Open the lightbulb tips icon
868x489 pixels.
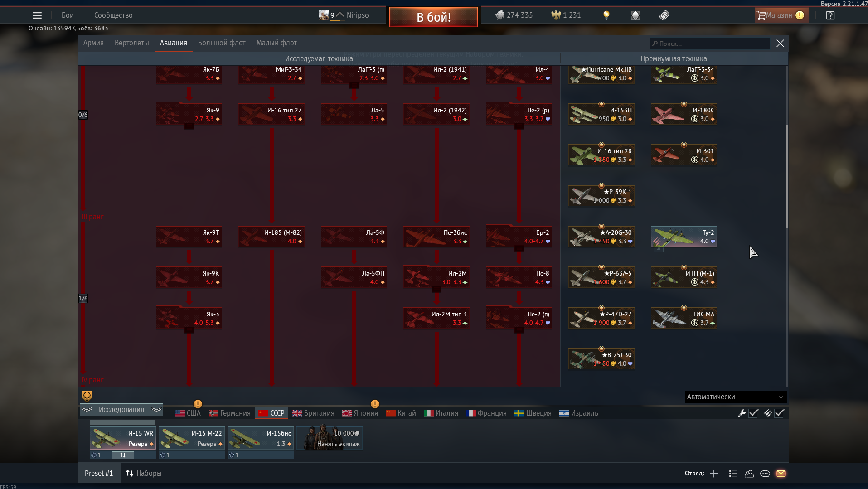point(606,15)
